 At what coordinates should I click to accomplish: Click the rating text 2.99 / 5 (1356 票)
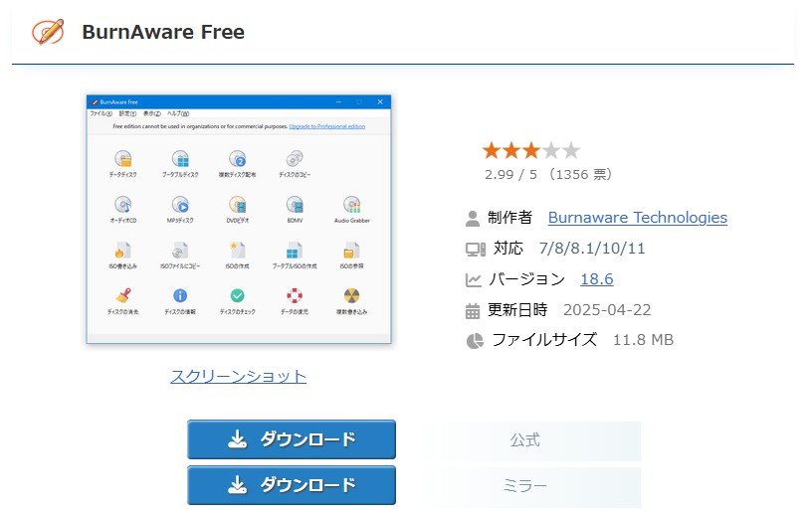[549, 174]
